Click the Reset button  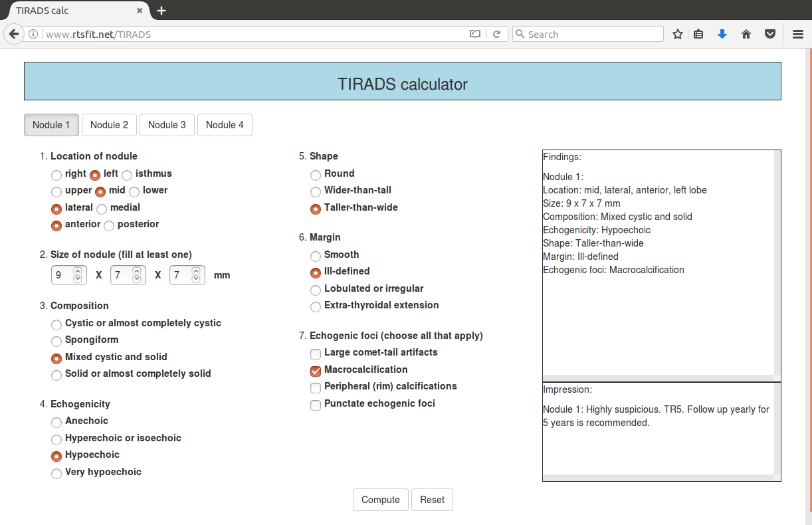432,500
